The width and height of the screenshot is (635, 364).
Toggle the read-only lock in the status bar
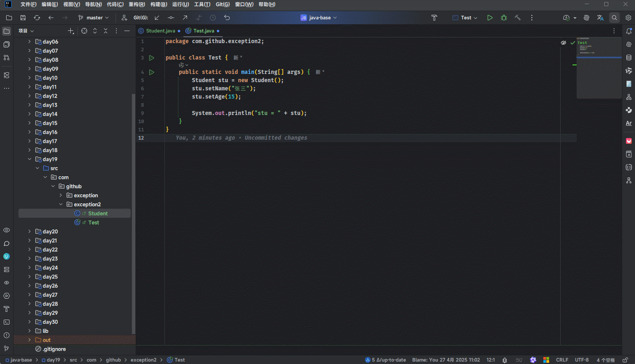coord(625,360)
